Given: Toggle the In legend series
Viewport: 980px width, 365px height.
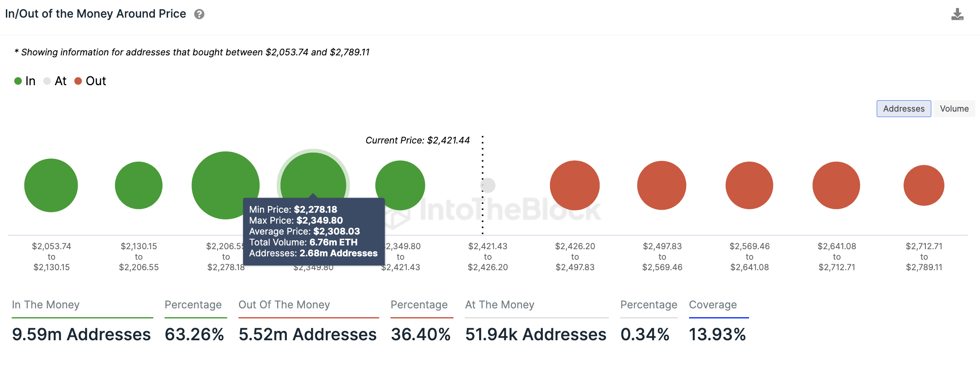Looking at the screenshot, I should coord(25,81).
